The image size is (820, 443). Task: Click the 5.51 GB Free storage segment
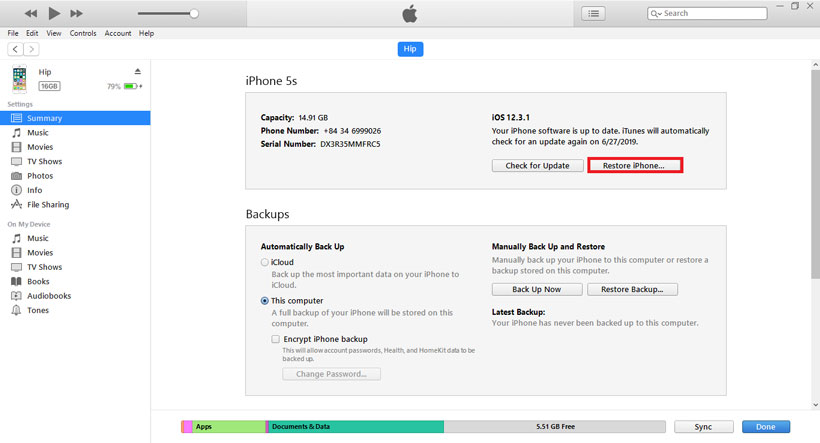pyautogui.click(x=555, y=427)
